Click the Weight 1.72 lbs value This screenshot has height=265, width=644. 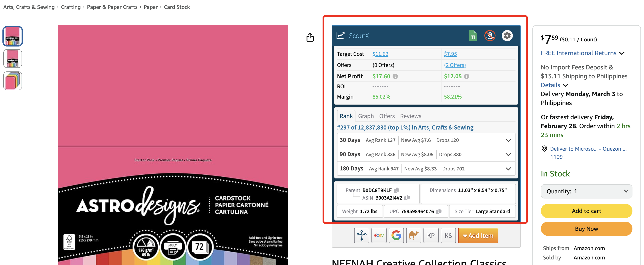pyautogui.click(x=369, y=211)
